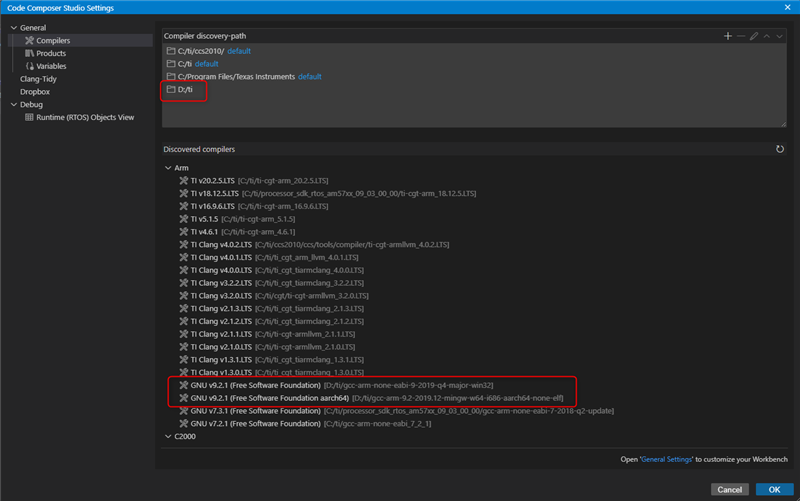
Task: Click tool icon beside TI v20.2.5.LTS
Action: (x=184, y=181)
